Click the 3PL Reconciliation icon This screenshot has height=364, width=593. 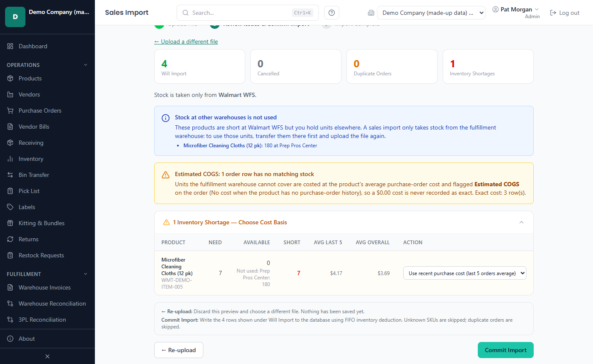[x=11, y=320]
